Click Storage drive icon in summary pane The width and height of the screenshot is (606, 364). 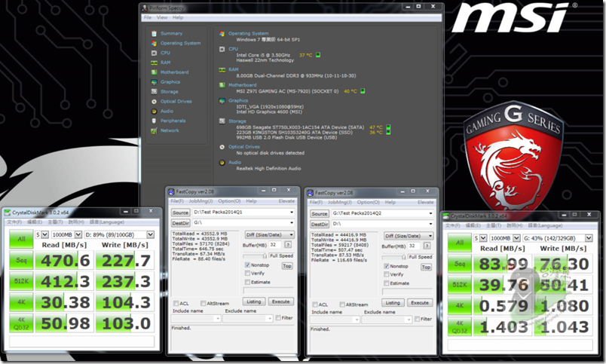pos(222,121)
